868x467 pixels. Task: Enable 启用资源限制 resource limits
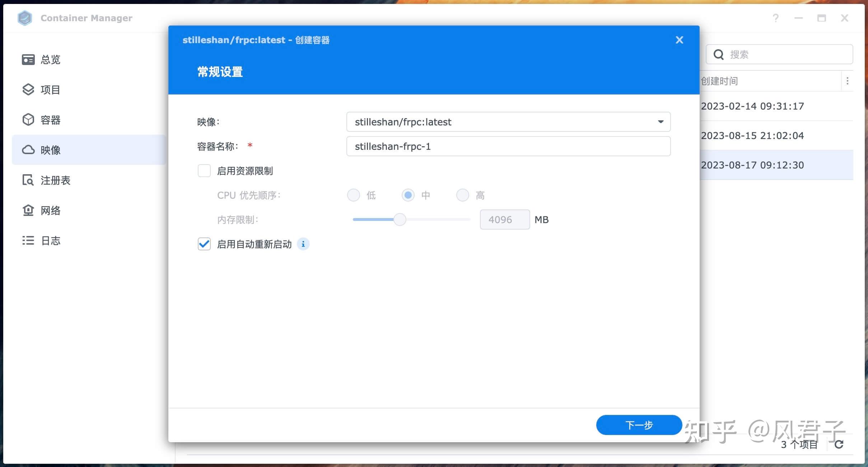pos(204,171)
